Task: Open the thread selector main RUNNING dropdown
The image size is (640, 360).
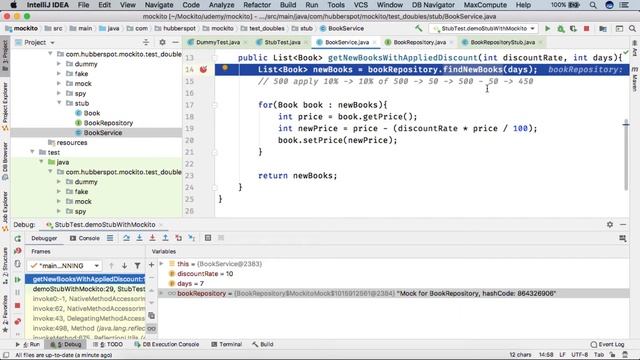Action: 64,266
